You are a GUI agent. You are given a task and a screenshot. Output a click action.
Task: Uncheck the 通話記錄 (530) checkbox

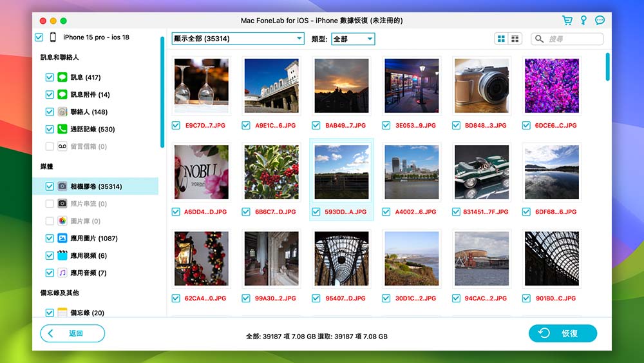50,129
